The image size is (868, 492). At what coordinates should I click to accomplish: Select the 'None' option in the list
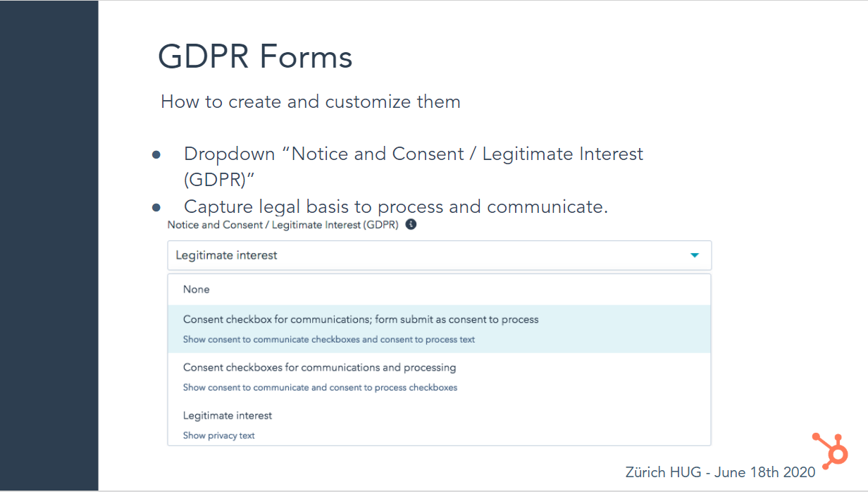197,290
